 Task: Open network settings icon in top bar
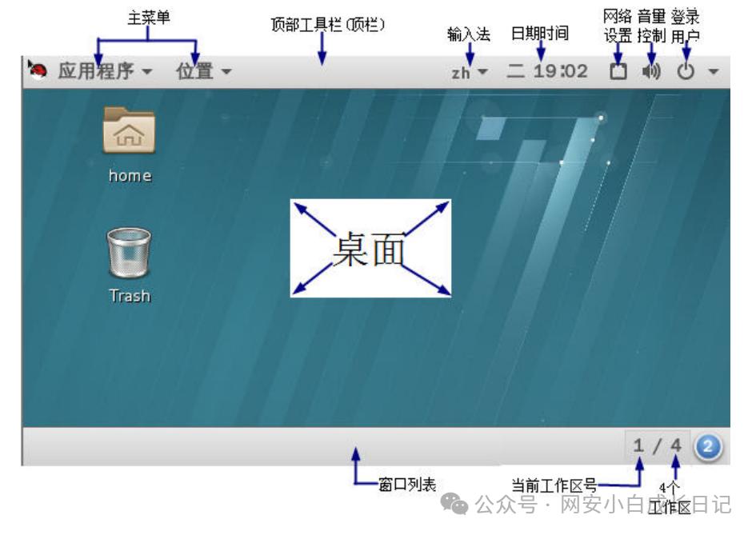coord(618,71)
